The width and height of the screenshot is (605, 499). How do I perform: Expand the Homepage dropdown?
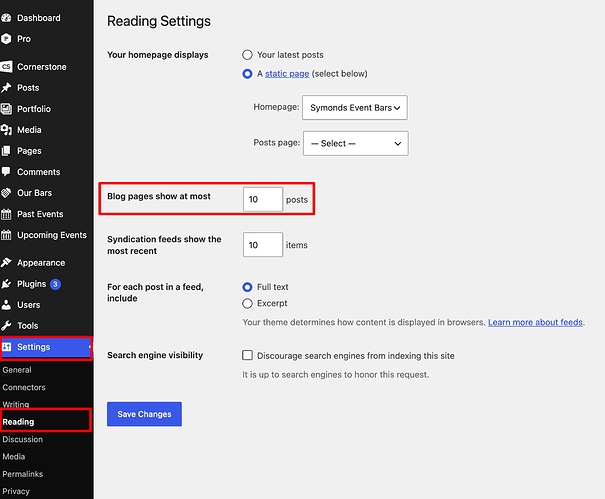pyautogui.click(x=355, y=108)
